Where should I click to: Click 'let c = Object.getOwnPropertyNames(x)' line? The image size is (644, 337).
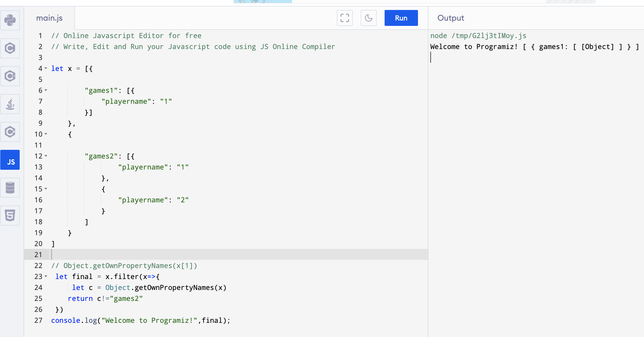[149, 288]
